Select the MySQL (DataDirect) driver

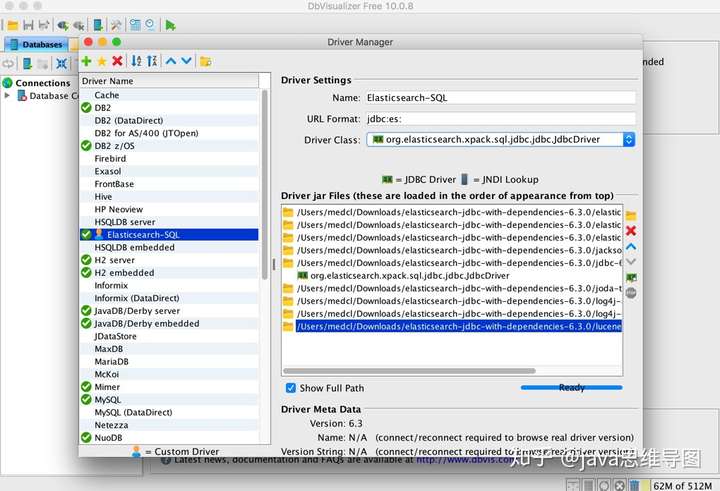tap(169, 412)
